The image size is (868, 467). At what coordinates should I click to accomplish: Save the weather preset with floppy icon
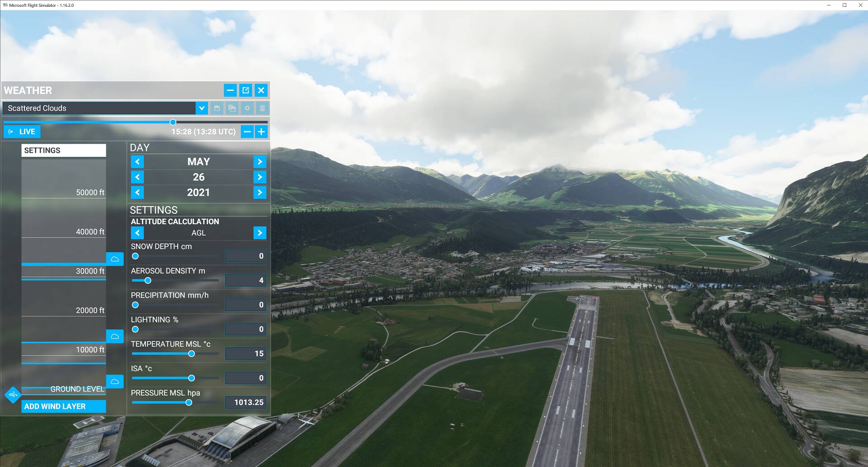[x=217, y=108]
